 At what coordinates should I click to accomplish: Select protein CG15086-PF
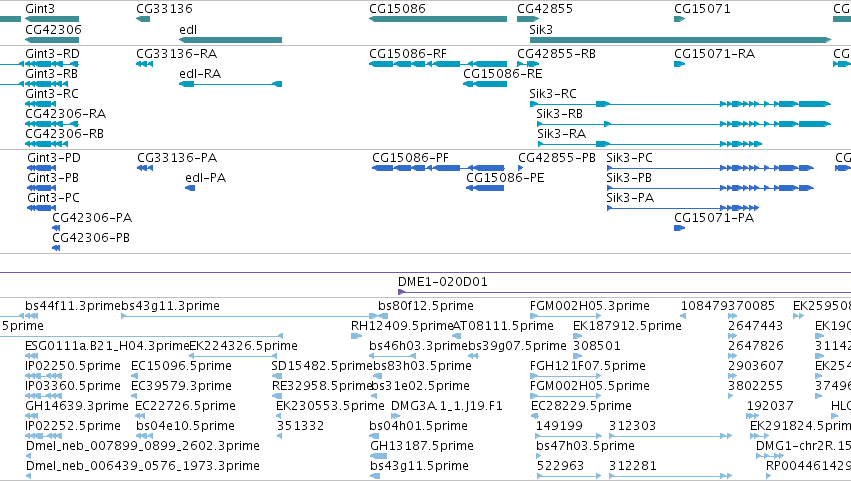[410, 158]
